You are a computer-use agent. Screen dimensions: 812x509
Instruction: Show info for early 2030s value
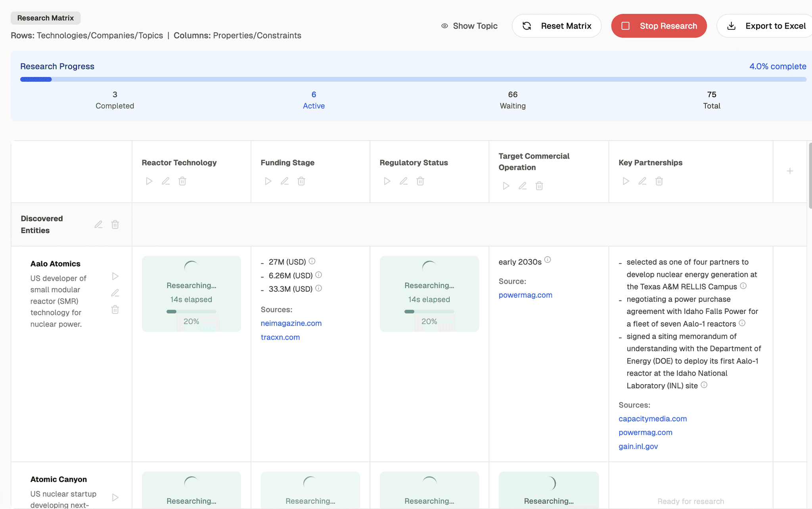pyautogui.click(x=548, y=260)
